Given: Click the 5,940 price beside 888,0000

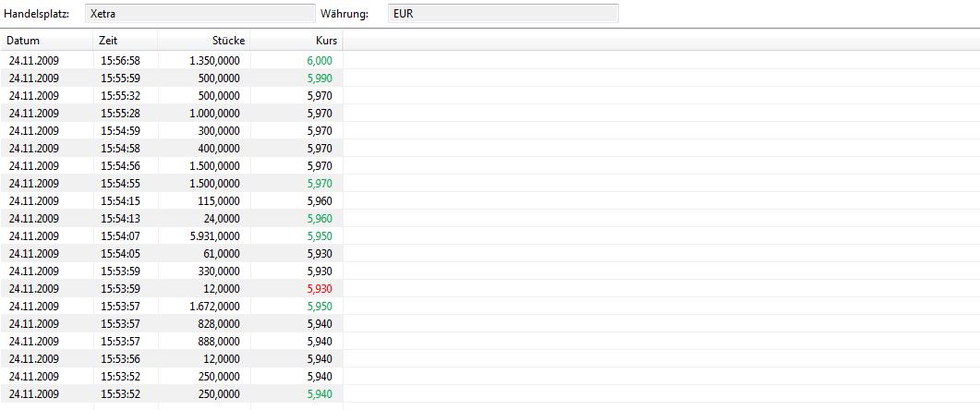Looking at the screenshot, I should click(x=320, y=341).
